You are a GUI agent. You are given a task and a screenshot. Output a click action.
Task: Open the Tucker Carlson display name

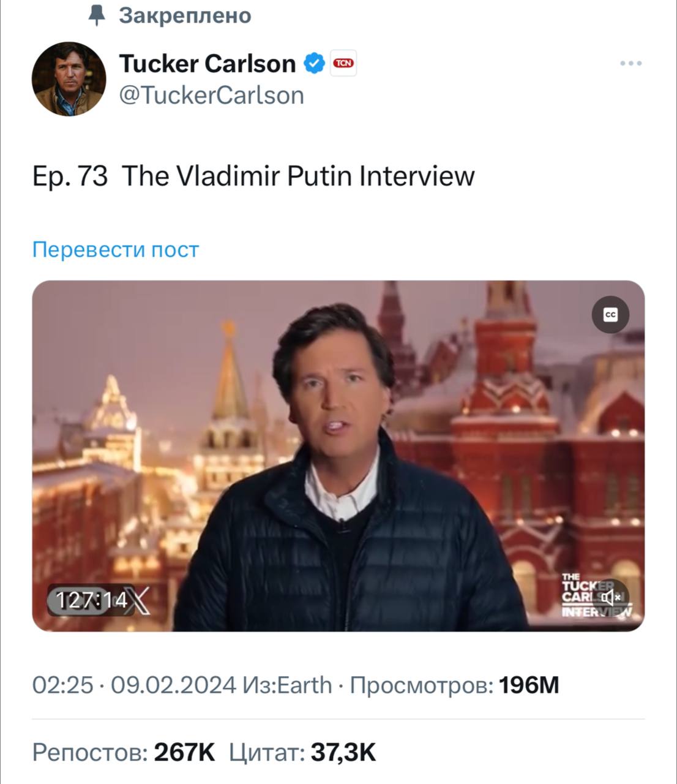coord(207,63)
